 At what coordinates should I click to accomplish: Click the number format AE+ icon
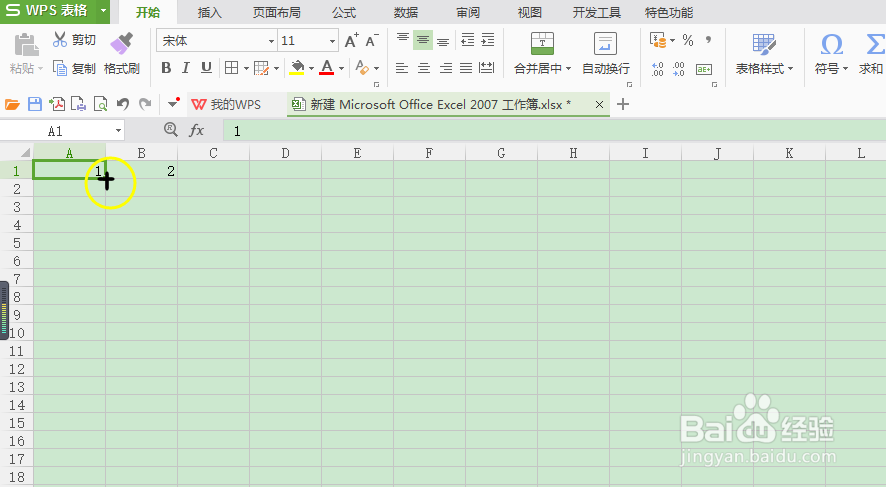[x=703, y=69]
